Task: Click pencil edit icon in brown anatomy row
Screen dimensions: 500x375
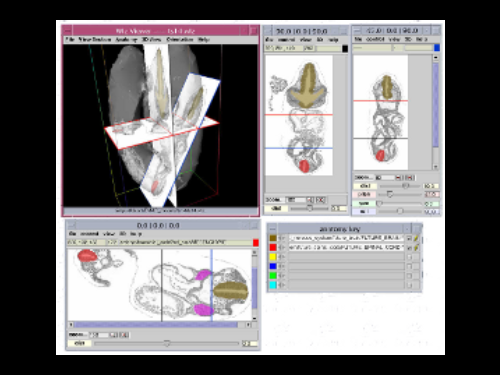Action: point(416,238)
